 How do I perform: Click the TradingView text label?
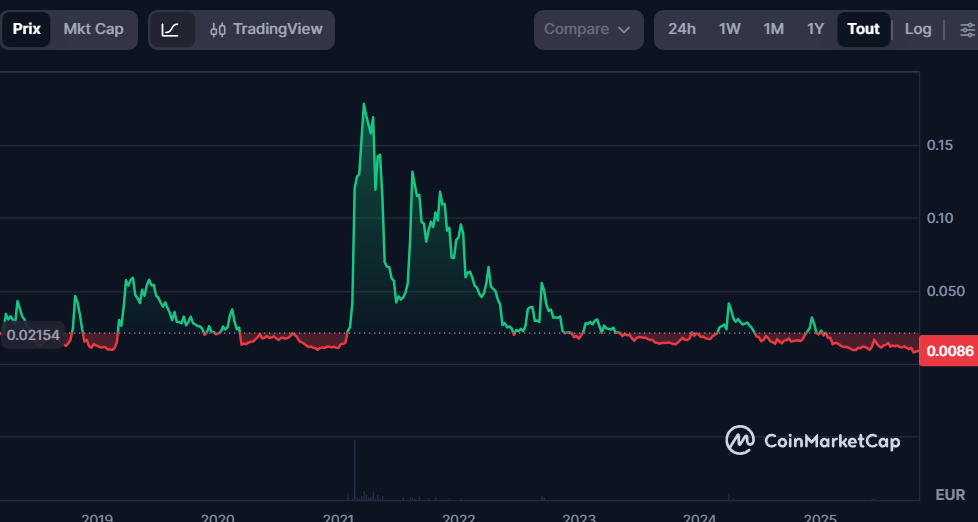(x=277, y=29)
